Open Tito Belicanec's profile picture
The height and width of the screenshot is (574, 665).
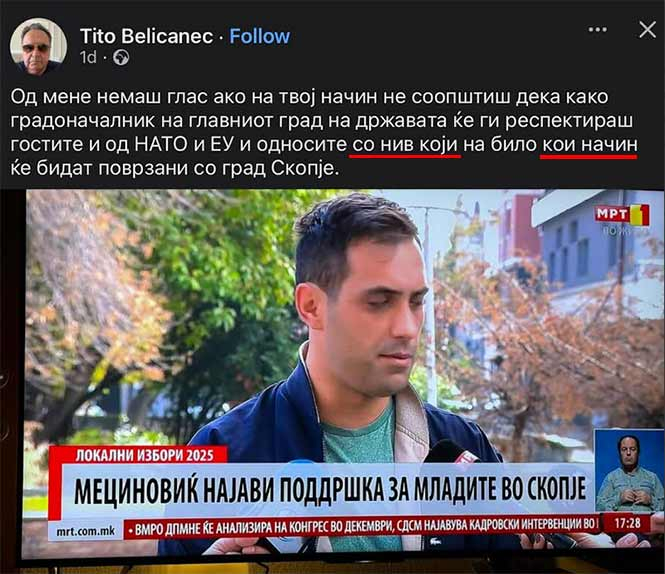click(x=38, y=46)
